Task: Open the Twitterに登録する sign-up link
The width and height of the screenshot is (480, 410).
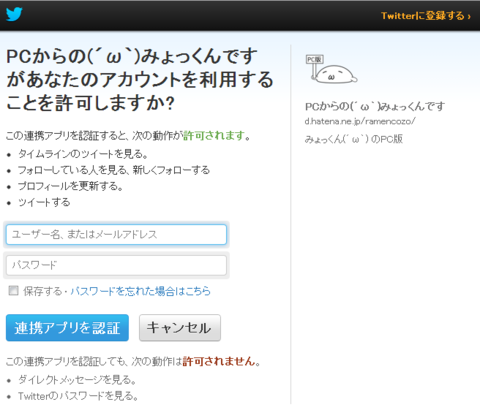Action: (x=426, y=16)
